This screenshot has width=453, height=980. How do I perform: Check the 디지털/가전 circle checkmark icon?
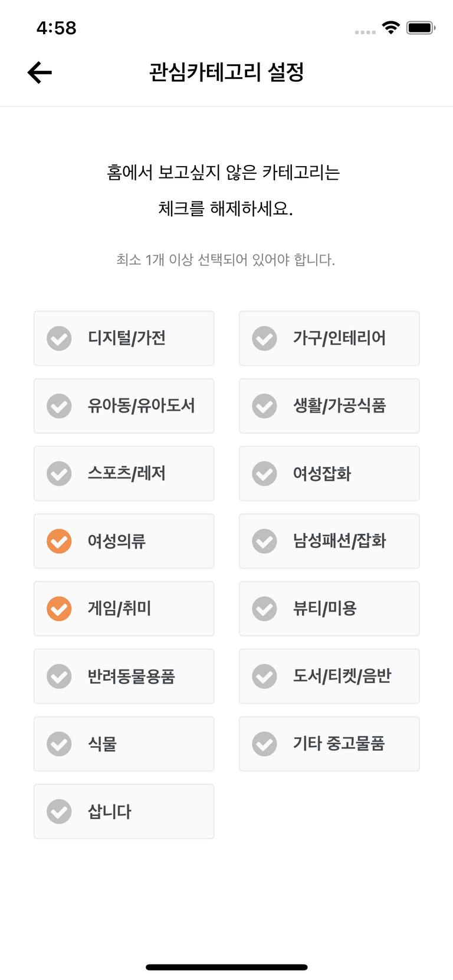59,338
